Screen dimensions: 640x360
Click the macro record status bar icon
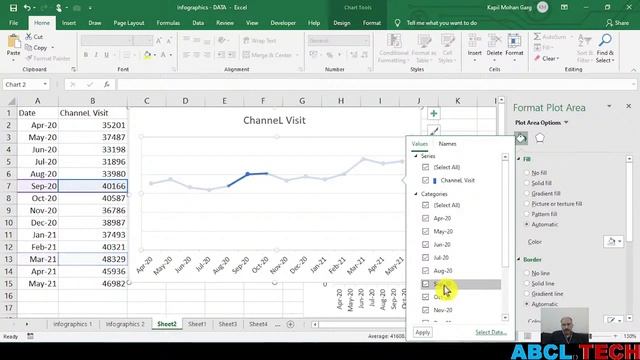coord(30,336)
